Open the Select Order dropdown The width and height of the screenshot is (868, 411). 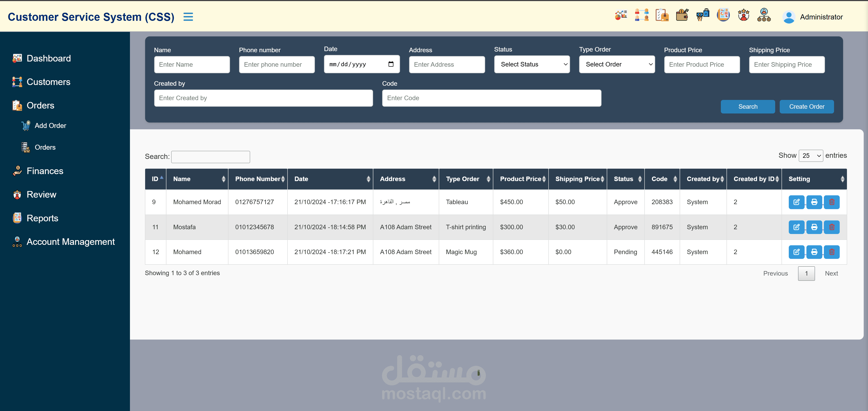point(617,64)
